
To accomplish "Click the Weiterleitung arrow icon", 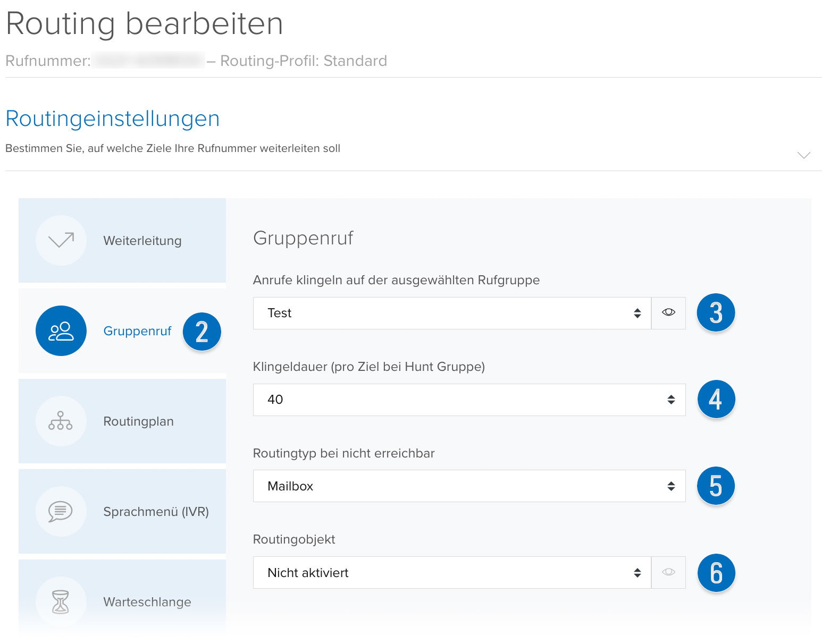I will coord(61,241).
